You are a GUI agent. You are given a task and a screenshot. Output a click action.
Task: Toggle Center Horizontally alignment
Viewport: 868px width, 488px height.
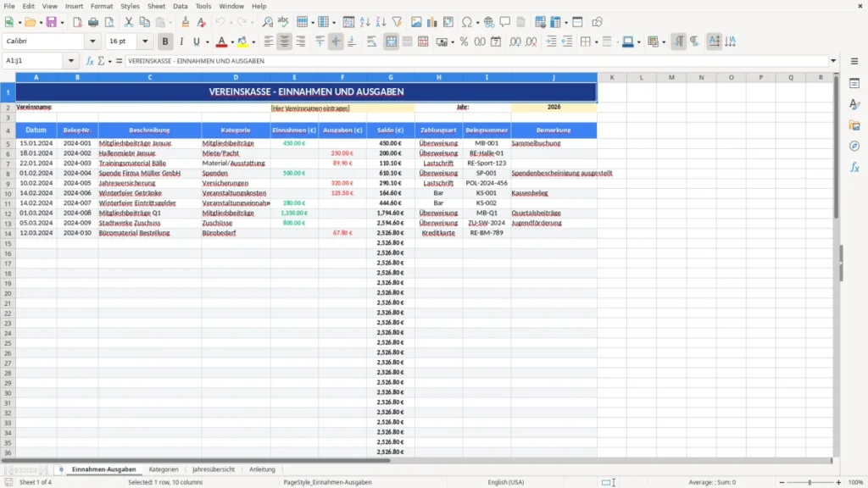[285, 42]
